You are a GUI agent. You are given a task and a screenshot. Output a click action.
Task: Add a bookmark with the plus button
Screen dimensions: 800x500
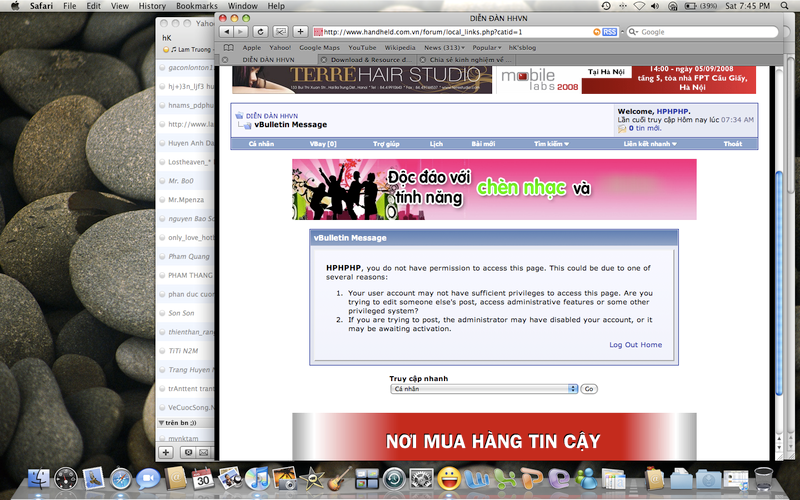(x=301, y=32)
